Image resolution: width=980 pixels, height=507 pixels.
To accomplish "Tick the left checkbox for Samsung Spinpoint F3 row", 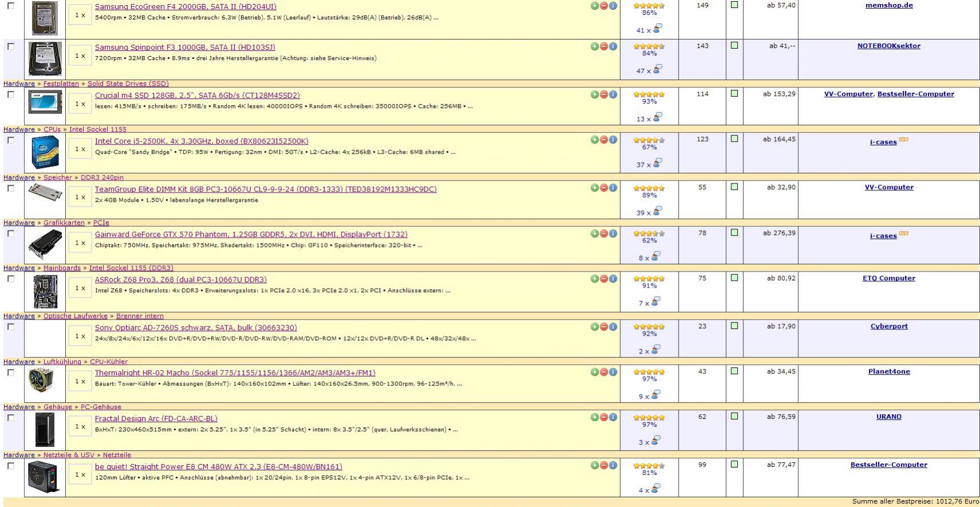I will [x=11, y=46].
